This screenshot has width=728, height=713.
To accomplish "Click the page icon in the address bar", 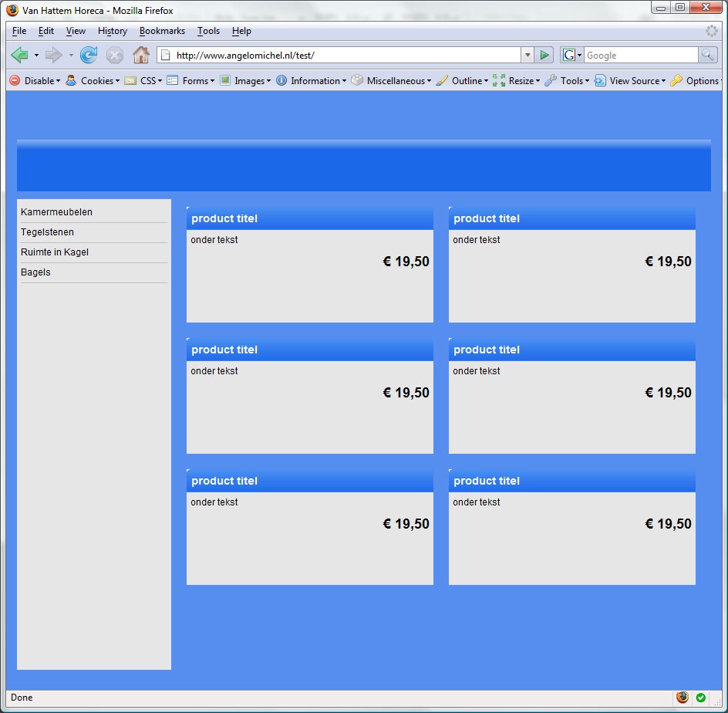I will point(165,56).
